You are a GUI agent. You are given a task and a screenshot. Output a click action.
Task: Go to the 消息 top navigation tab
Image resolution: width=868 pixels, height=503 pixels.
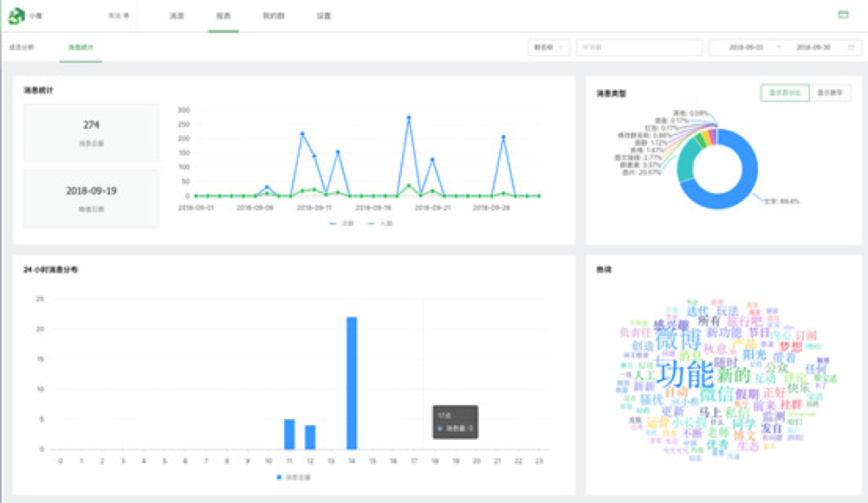pyautogui.click(x=177, y=16)
